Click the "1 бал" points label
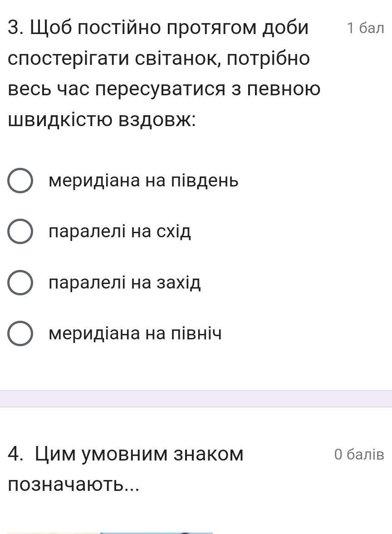The width and height of the screenshot is (392, 534). [x=365, y=28]
